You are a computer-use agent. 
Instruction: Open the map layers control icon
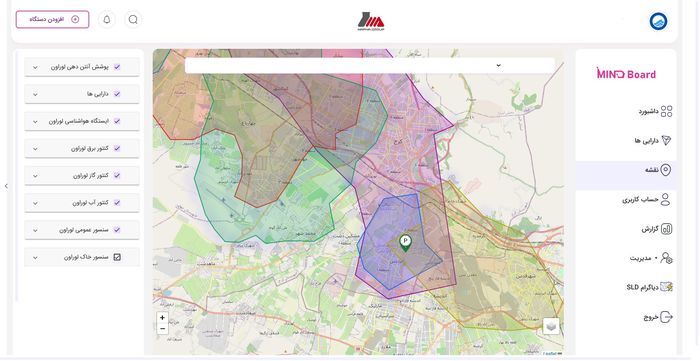(x=551, y=326)
